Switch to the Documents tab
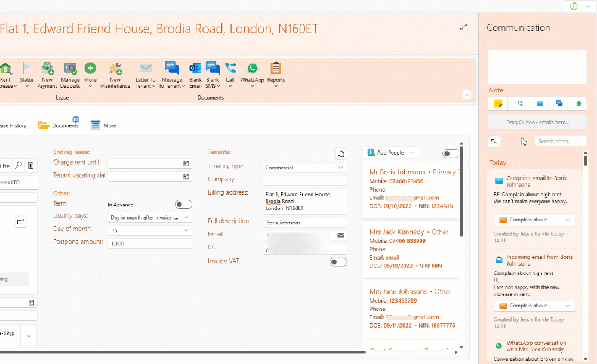Screen dimensions: 597x364 coord(59,125)
